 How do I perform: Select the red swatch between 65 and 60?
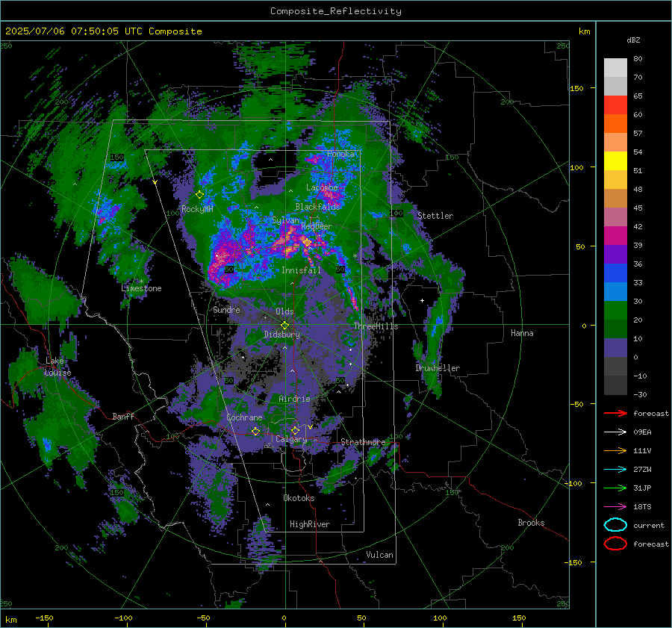pos(615,105)
